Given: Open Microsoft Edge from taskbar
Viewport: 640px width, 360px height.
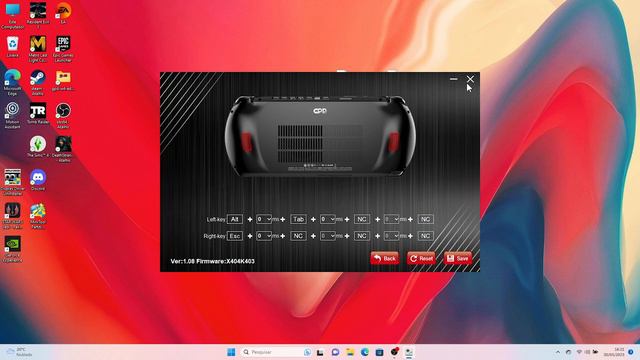Looking at the screenshot, I should coord(364,352).
